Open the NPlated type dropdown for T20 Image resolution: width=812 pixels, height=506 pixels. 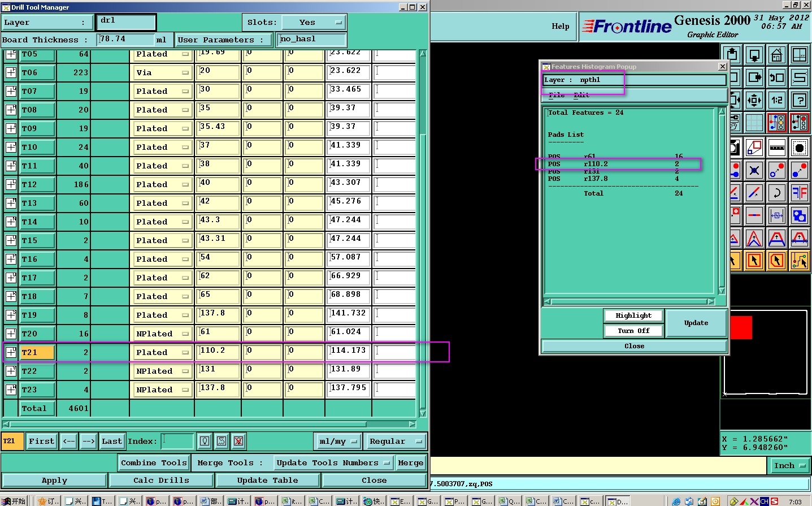163,334
